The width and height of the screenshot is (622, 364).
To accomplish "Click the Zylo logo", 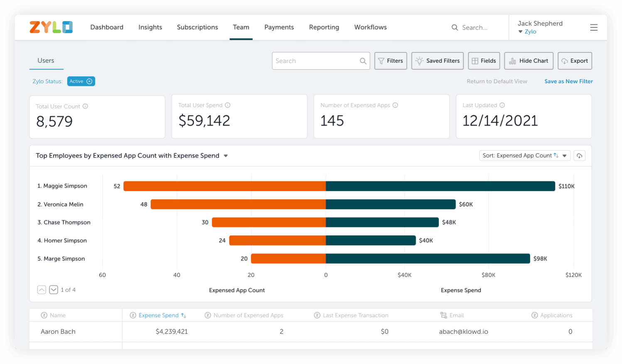I will click(x=51, y=27).
